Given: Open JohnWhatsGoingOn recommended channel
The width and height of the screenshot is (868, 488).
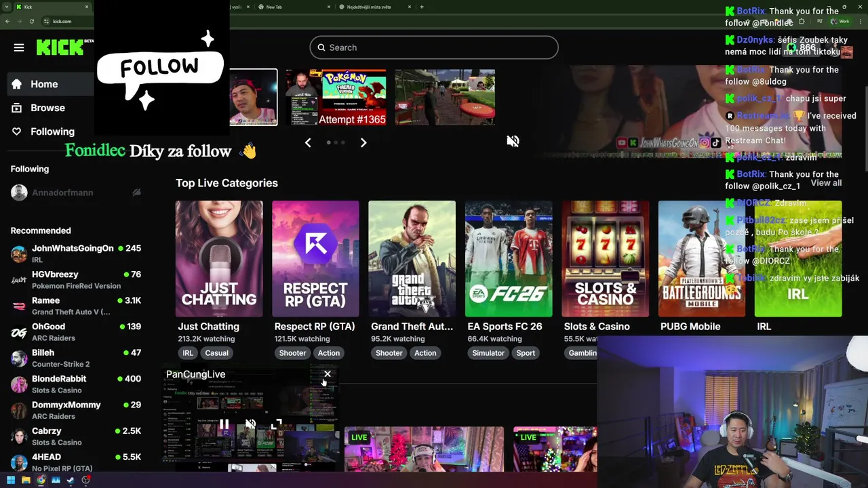Looking at the screenshot, I should (x=76, y=253).
